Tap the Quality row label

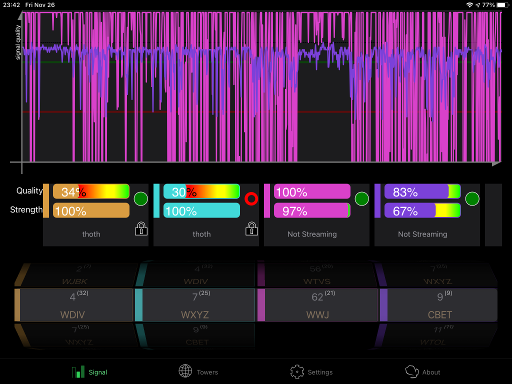29,191
